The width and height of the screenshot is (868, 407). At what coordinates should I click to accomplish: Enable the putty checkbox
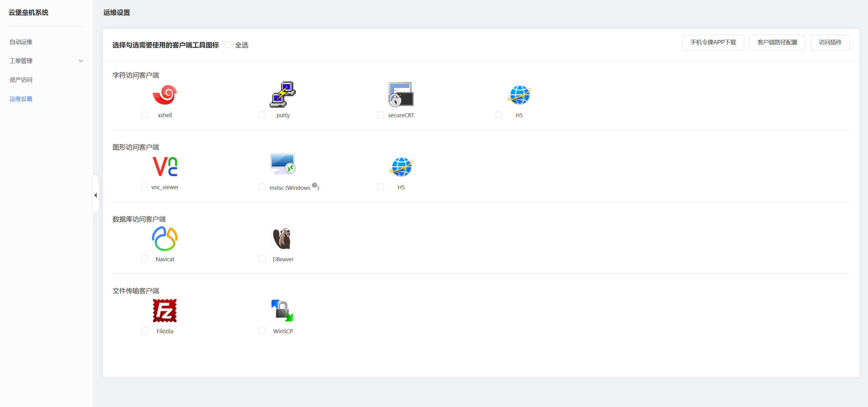point(262,115)
